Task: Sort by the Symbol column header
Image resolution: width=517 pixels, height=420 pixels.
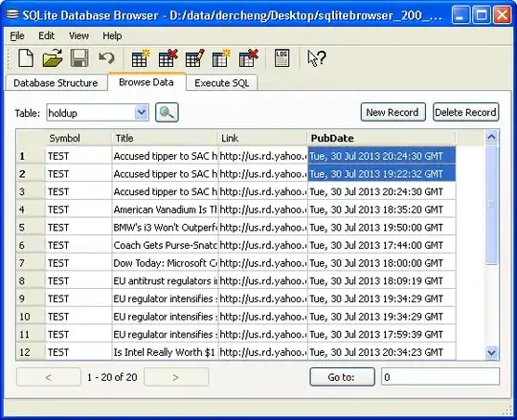Action: click(x=79, y=138)
